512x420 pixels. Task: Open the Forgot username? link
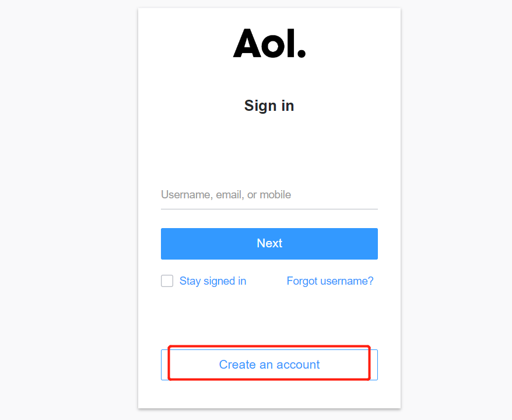tap(330, 281)
